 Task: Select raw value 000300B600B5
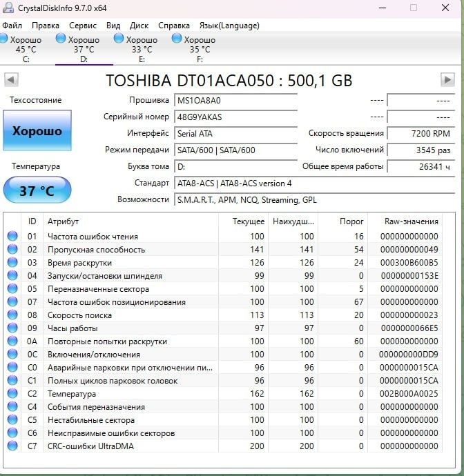[409, 263]
